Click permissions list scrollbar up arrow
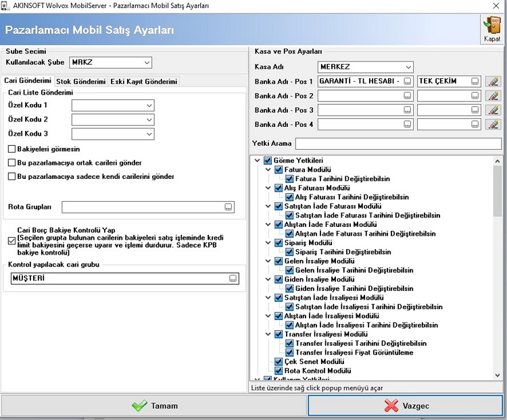The width and height of the screenshot is (507, 420). pos(498,161)
